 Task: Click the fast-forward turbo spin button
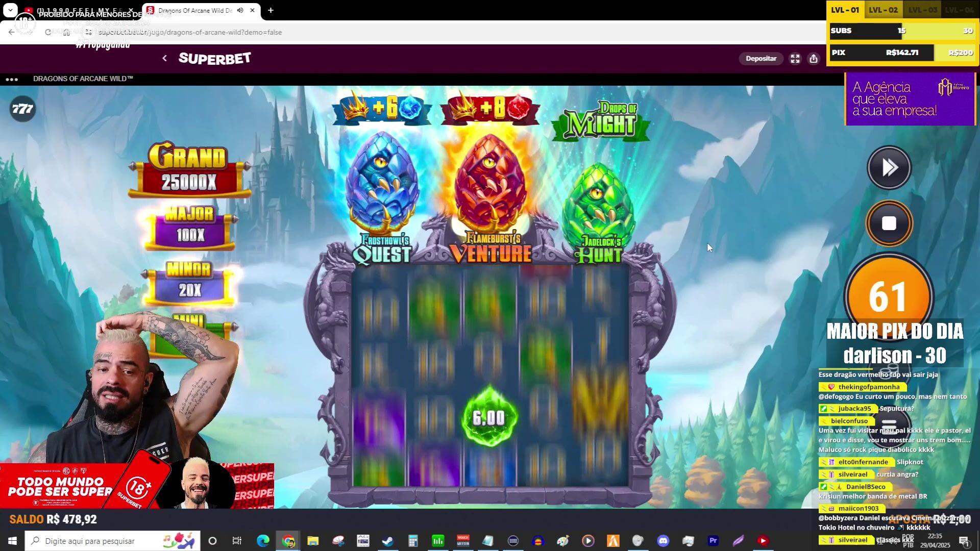tap(889, 167)
